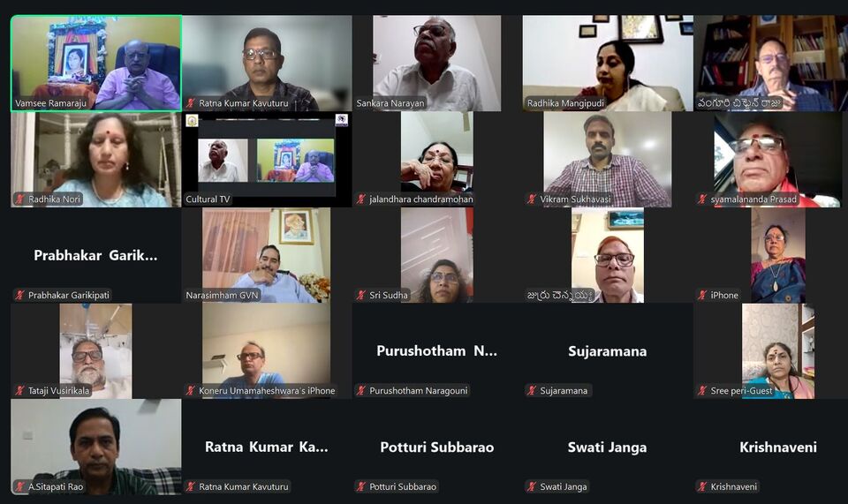Screen dimensions: 848x504
Task: Click muted mic icon next to Tataji Vusirikala
Action: 20,390
